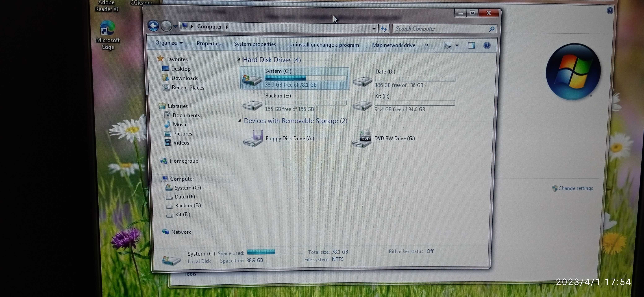The height and width of the screenshot is (297, 644).
Task: Select Kit (F:) in navigation tree
Action: point(178,215)
